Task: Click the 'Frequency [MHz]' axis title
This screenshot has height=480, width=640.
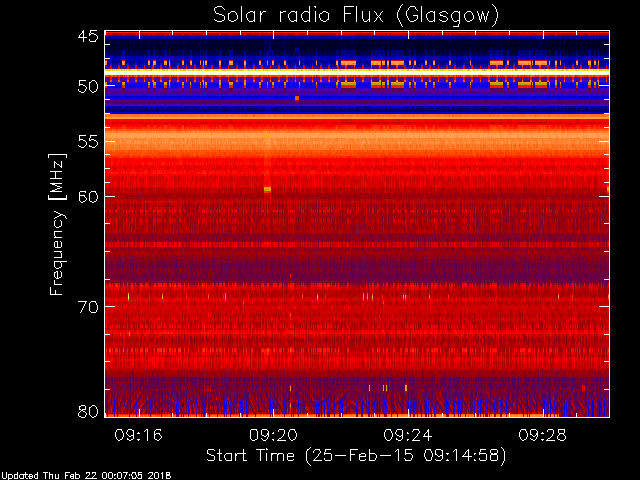Action: click(x=57, y=224)
